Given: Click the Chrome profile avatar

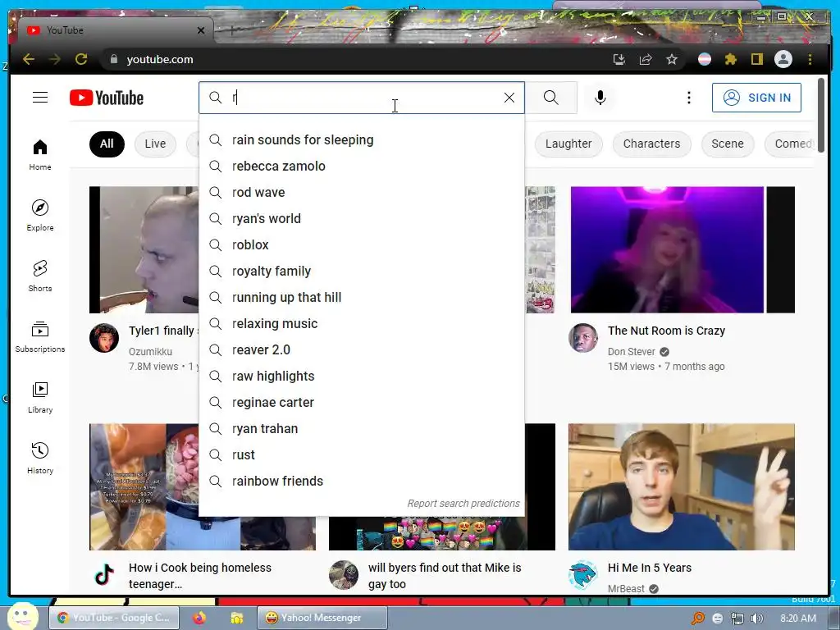Looking at the screenshot, I should click(x=783, y=59).
